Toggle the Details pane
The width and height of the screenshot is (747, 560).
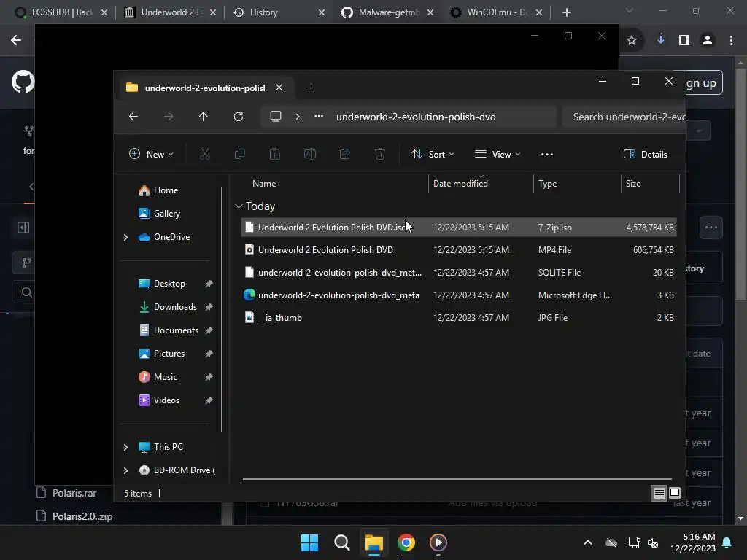(x=646, y=155)
